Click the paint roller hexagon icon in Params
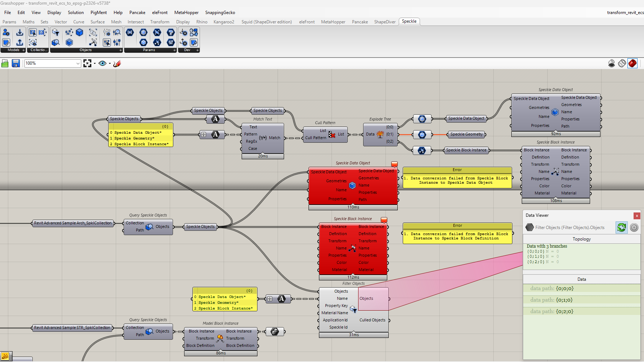Image resolution: width=644 pixels, height=362 pixels. [x=171, y=33]
